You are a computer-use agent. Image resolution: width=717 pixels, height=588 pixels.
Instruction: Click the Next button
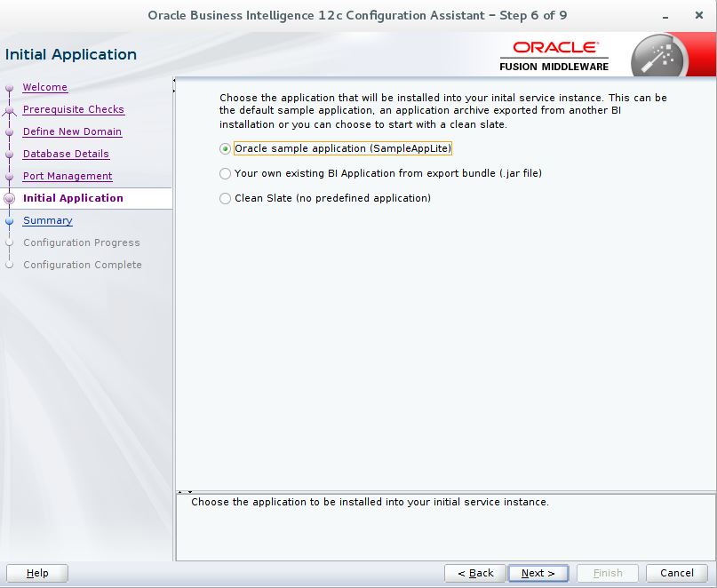[537, 573]
